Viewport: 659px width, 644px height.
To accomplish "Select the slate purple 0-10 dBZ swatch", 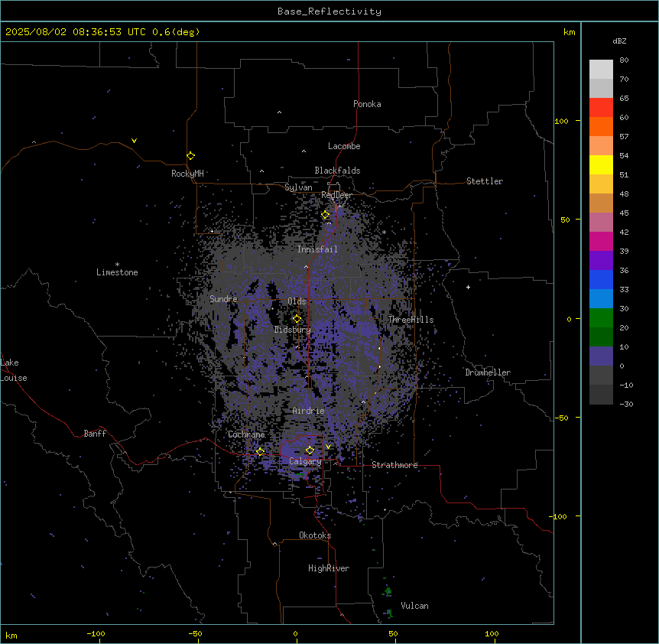I will point(601,356).
